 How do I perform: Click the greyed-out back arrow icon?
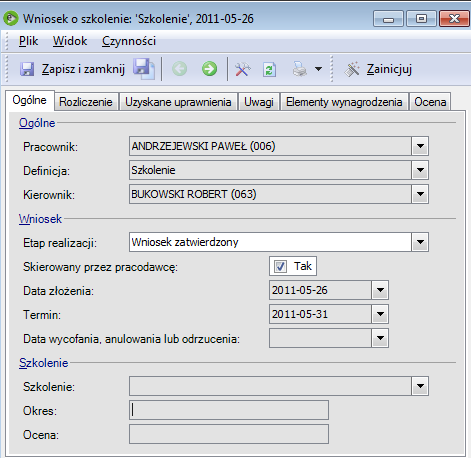[x=180, y=69]
